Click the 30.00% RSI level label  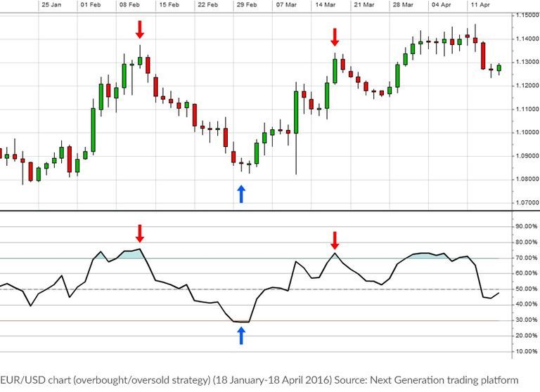tap(526, 320)
